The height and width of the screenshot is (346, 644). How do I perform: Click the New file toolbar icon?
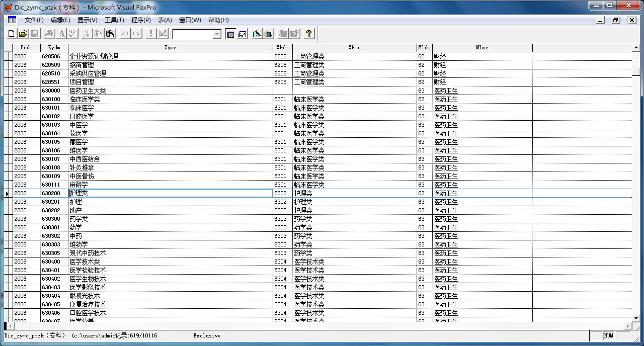[11, 34]
